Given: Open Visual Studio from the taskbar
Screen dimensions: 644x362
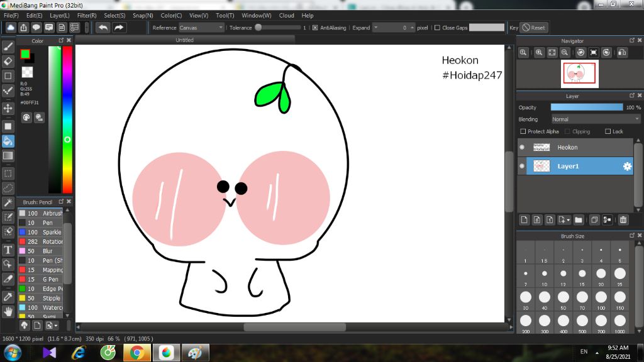Looking at the screenshot, I should coord(49,353).
